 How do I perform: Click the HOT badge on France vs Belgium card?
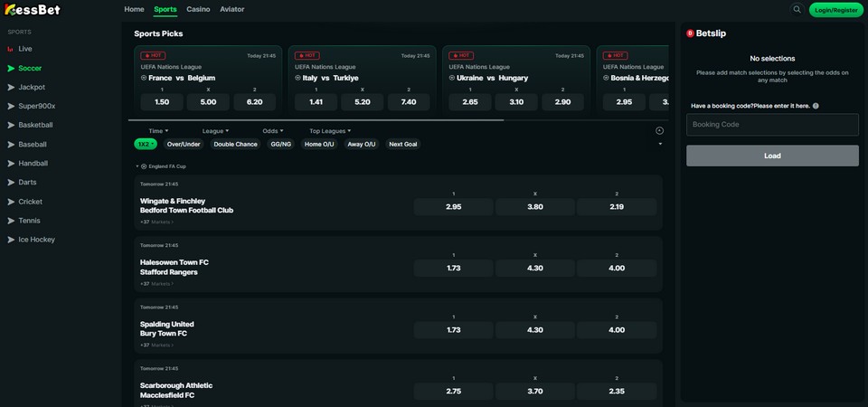pos(153,55)
